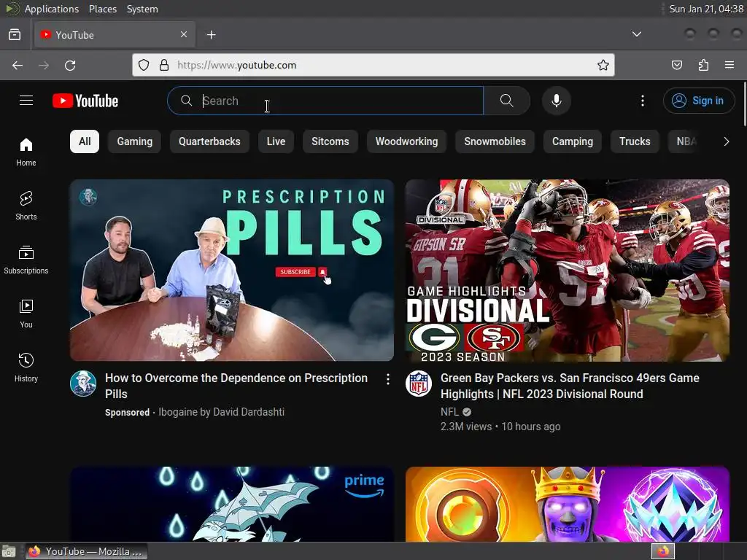Select the Live filter chip
Image resolution: width=747 pixels, height=560 pixels.
(x=276, y=141)
